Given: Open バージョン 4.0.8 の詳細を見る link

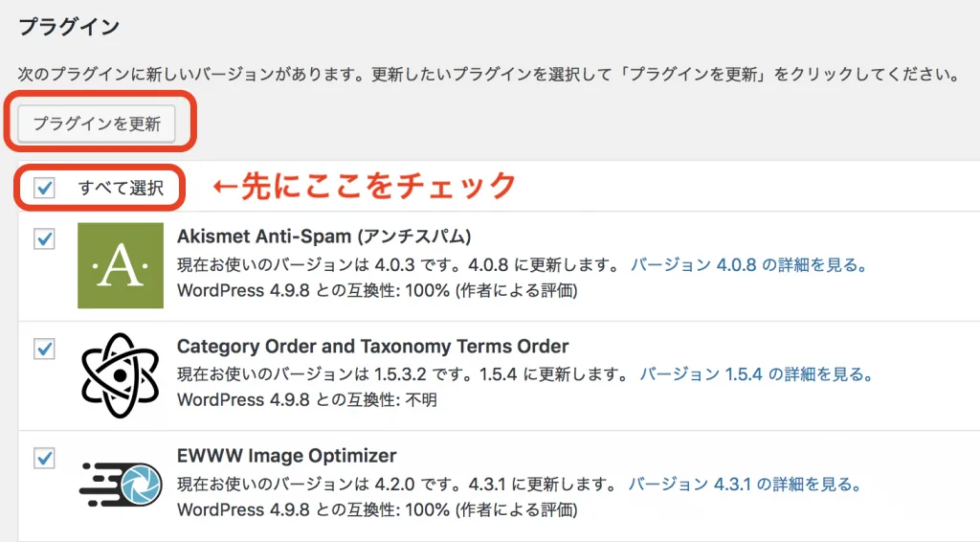Looking at the screenshot, I should coord(750,265).
